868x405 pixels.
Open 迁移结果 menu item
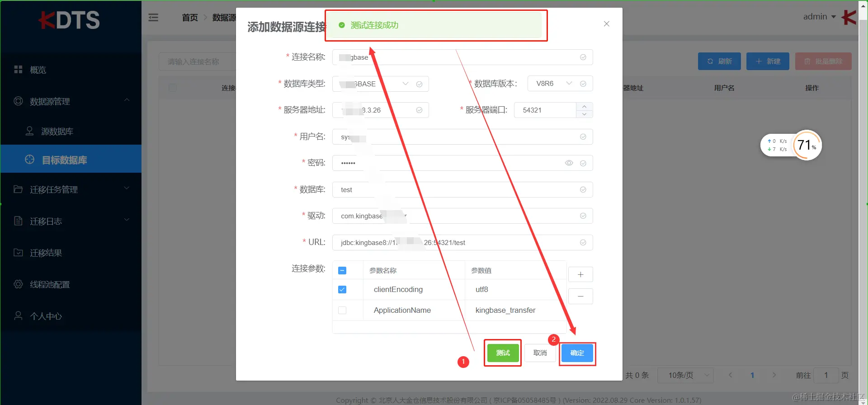coord(71,253)
